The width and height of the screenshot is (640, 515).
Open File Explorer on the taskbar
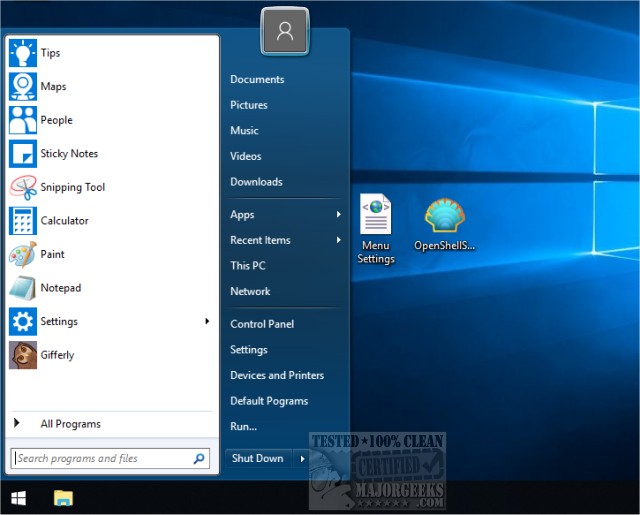[63, 497]
